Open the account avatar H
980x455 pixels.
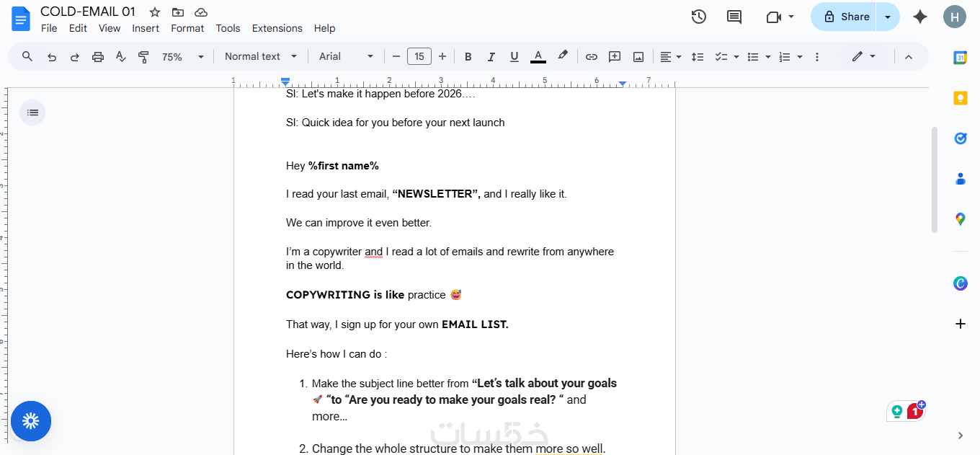(955, 17)
